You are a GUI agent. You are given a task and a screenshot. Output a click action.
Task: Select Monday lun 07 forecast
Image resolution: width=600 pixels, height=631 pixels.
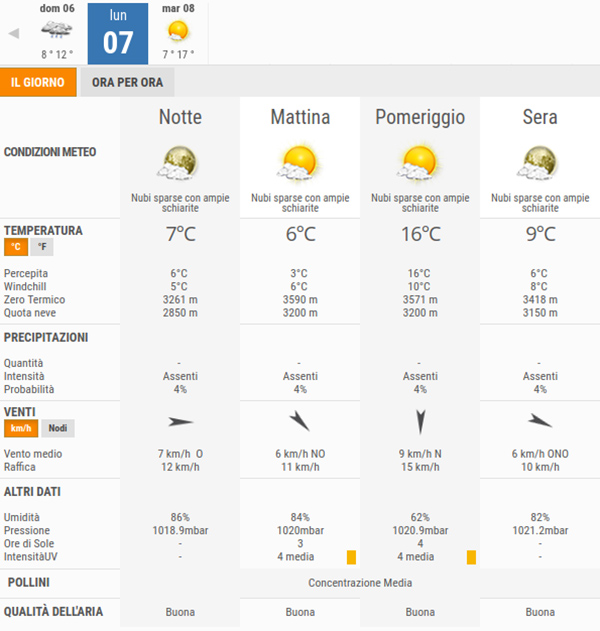coord(118,34)
